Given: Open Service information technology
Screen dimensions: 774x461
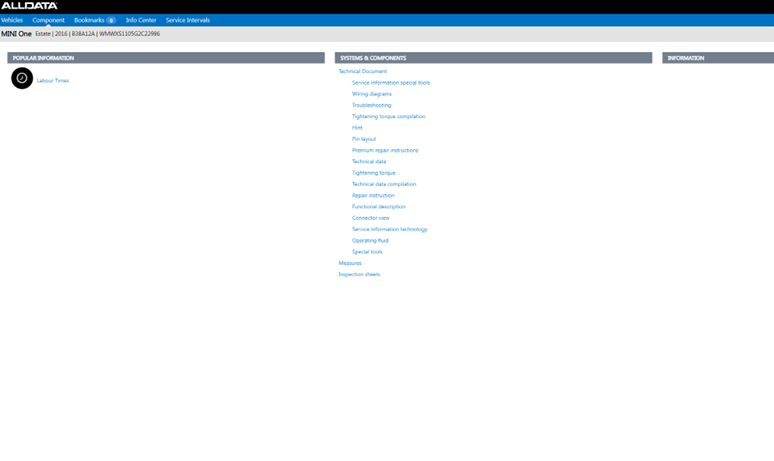Looking at the screenshot, I should (389, 229).
